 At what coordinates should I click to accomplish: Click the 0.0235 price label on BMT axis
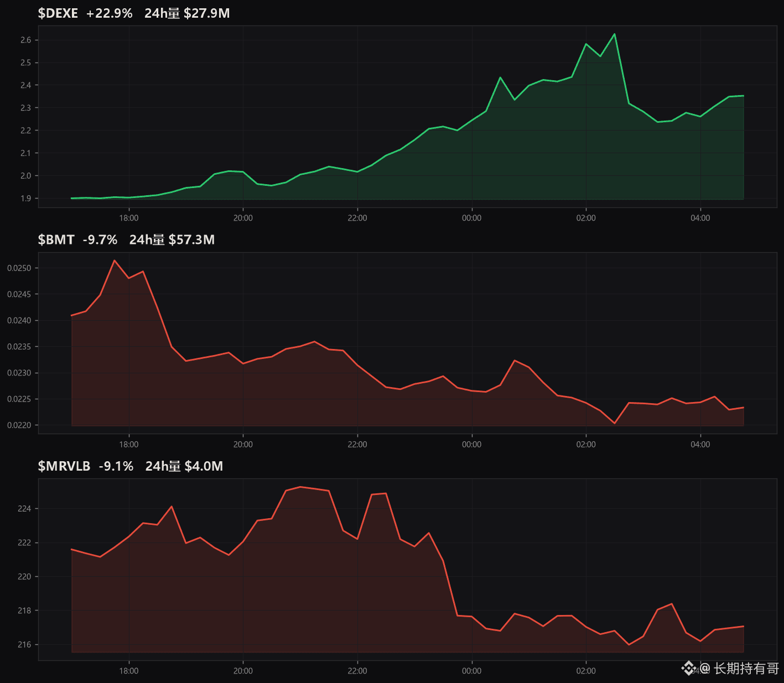19,347
